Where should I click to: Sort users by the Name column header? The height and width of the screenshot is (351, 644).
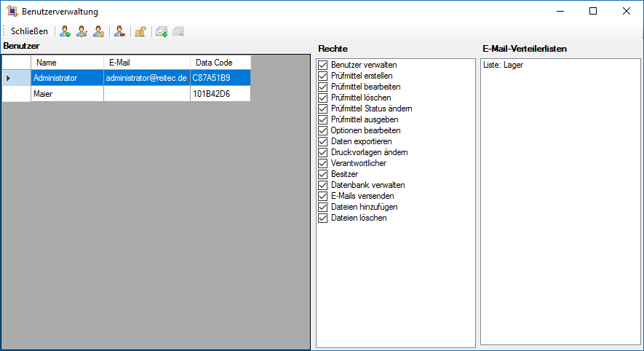[x=67, y=63]
